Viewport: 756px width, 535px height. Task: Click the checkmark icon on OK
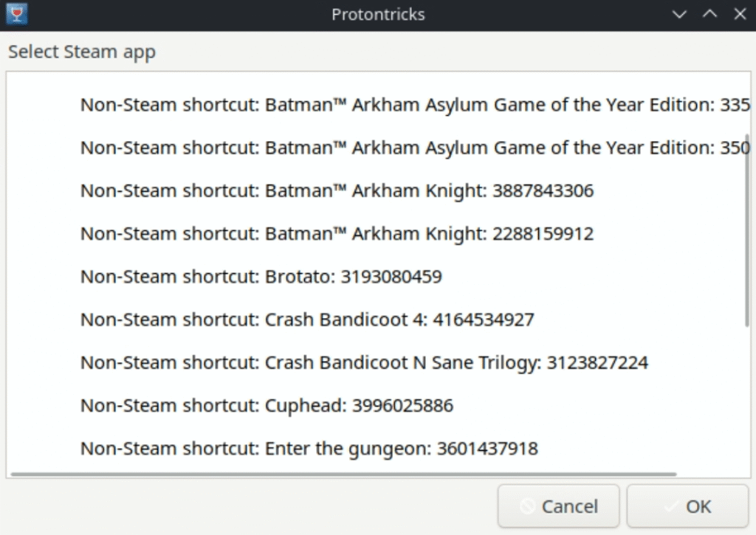(x=670, y=506)
